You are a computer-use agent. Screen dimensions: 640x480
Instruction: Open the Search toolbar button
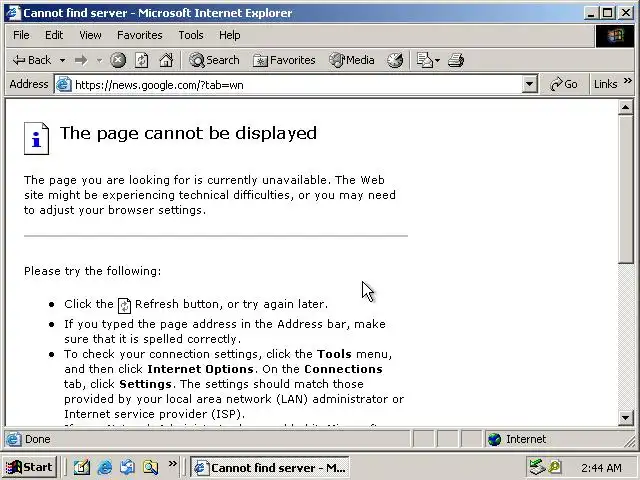point(214,60)
